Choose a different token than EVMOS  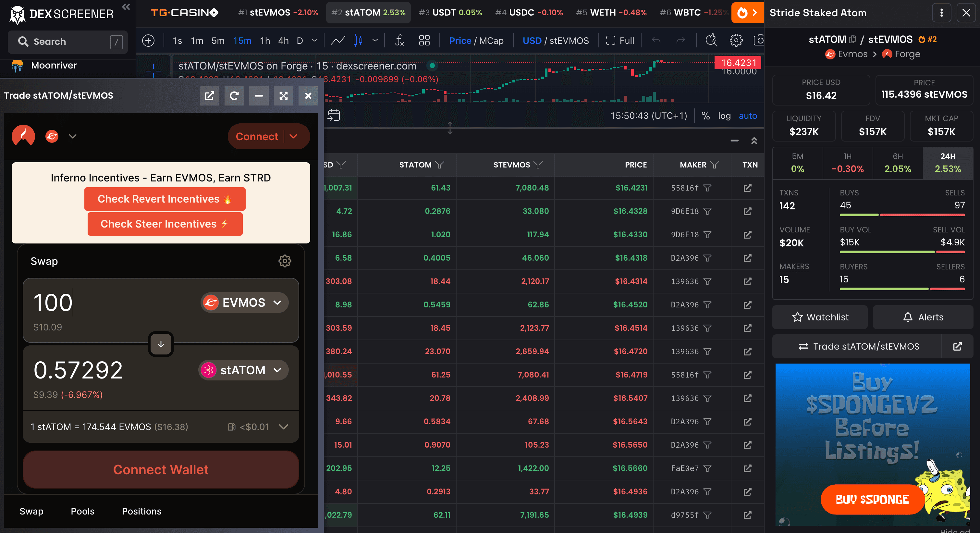point(244,303)
